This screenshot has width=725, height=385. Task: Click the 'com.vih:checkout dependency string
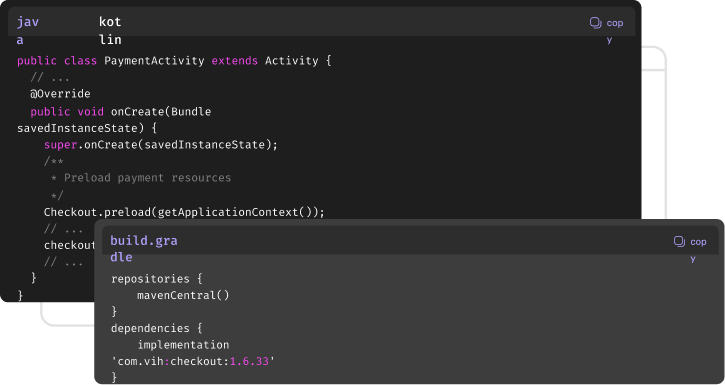tap(170, 361)
